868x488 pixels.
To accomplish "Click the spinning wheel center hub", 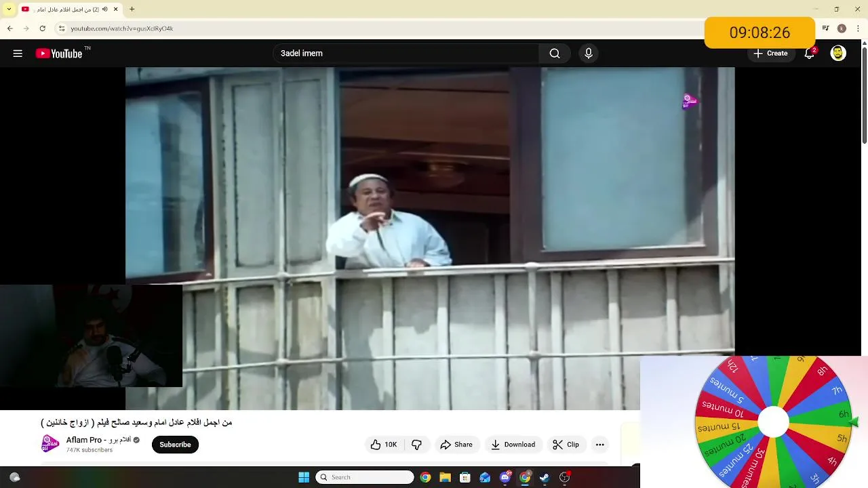I will (773, 422).
